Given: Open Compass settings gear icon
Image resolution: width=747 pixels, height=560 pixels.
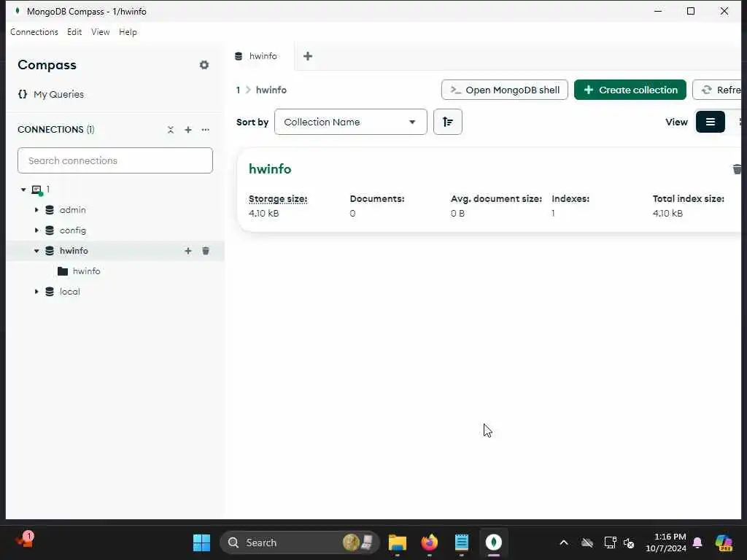Looking at the screenshot, I should point(204,65).
